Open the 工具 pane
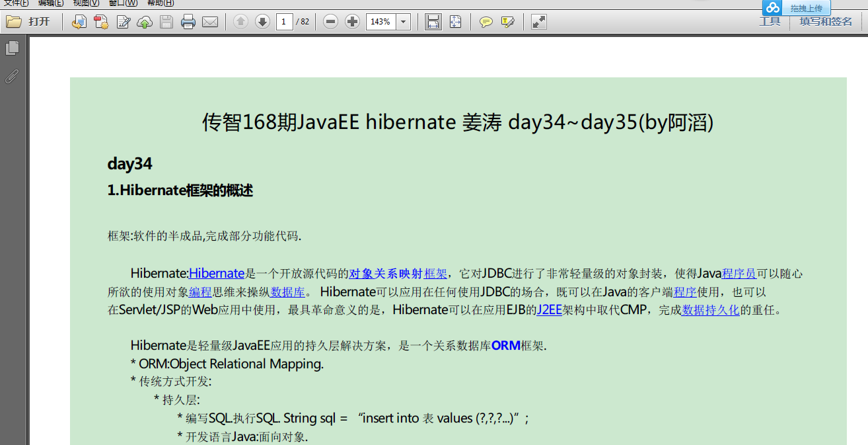 (x=770, y=21)
